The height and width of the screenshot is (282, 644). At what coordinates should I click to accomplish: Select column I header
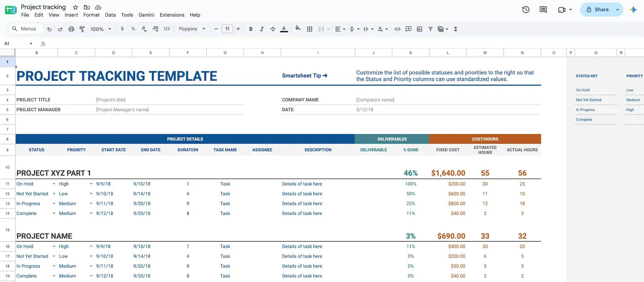click(318, 53)
